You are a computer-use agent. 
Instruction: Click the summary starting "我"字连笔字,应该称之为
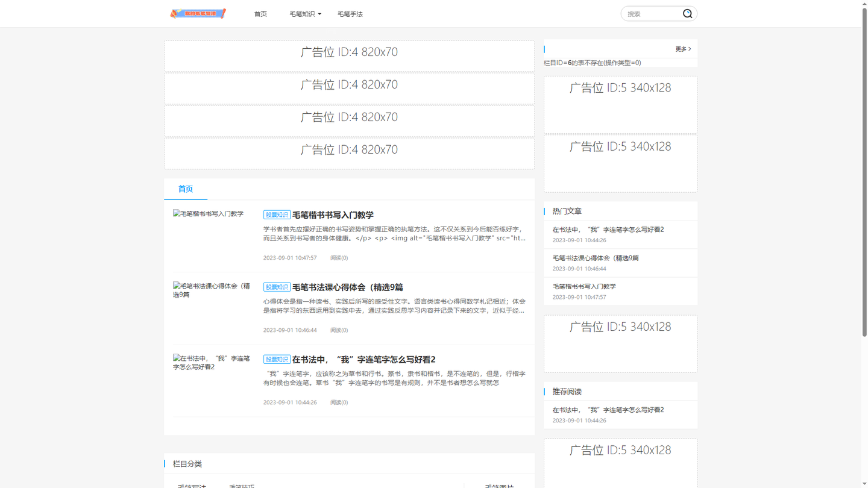point(394,378)
